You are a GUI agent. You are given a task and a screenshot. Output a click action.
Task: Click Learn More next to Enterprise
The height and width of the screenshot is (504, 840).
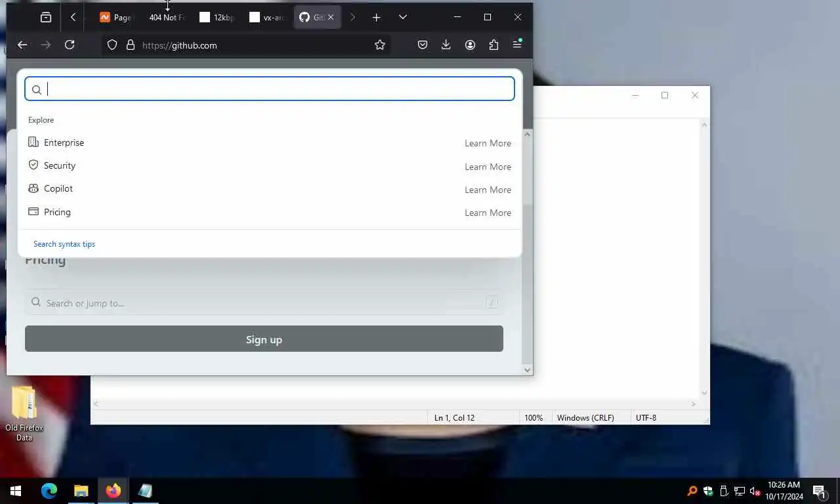coord(488,143)
